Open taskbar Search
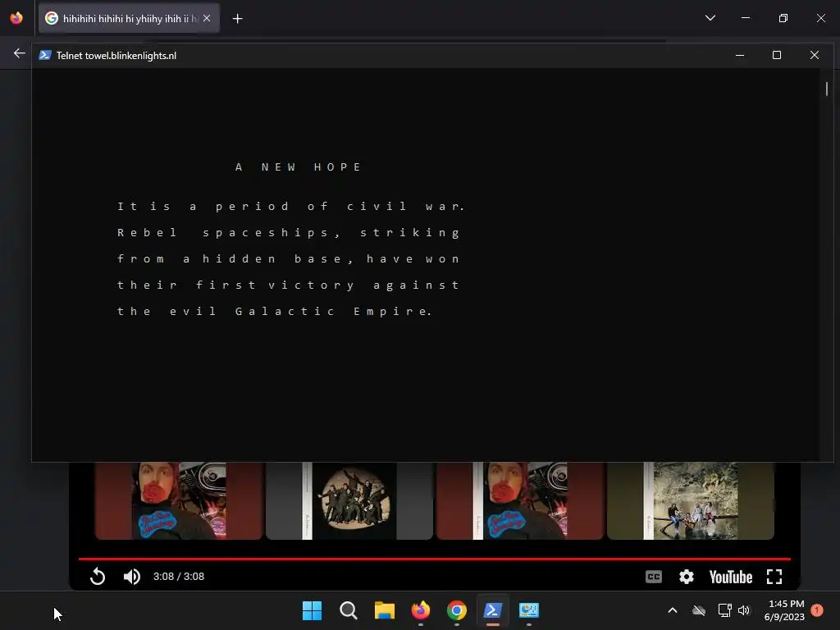 (x=348, y=610)
